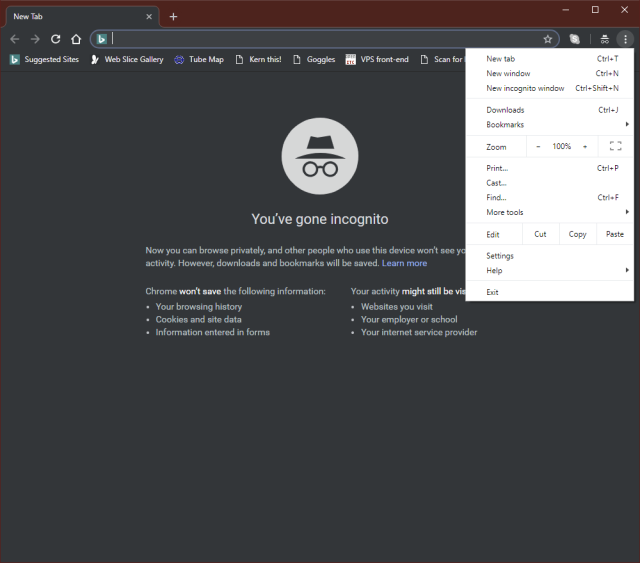Click the Skype extension icon
640x563 pixels.
[x=575, y=39]
